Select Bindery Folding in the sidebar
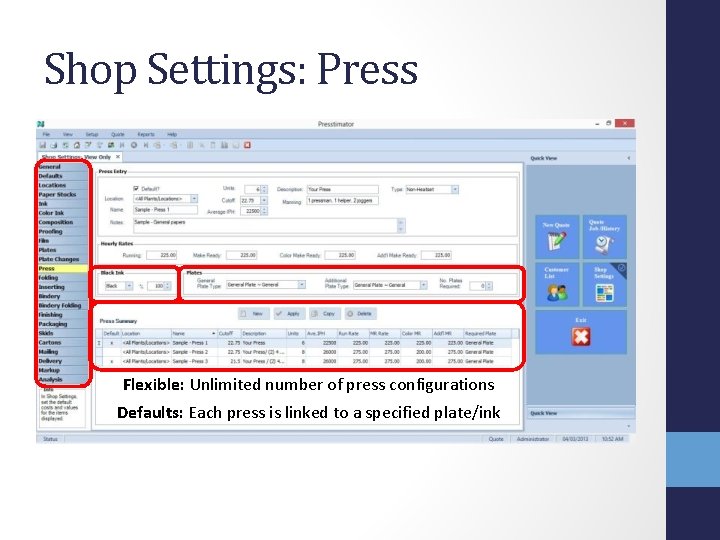Image resolution: width=720 pixels, height=540 pixels. pos(62,305)
